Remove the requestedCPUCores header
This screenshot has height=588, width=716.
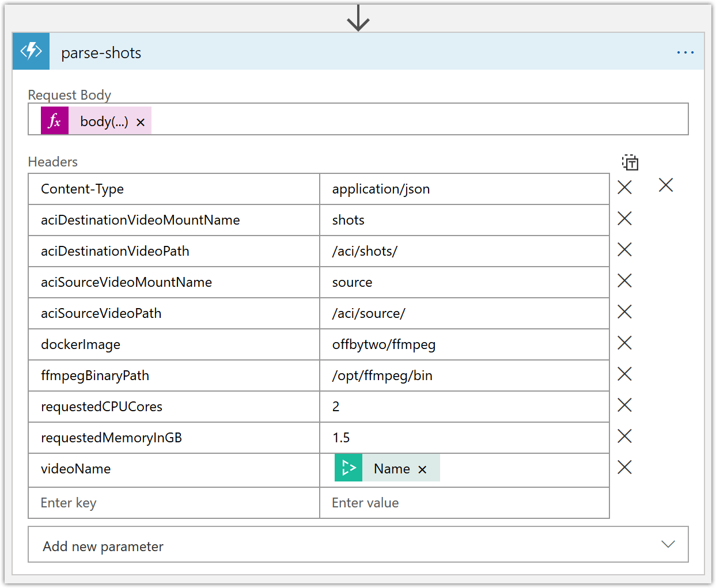(624, 405)
